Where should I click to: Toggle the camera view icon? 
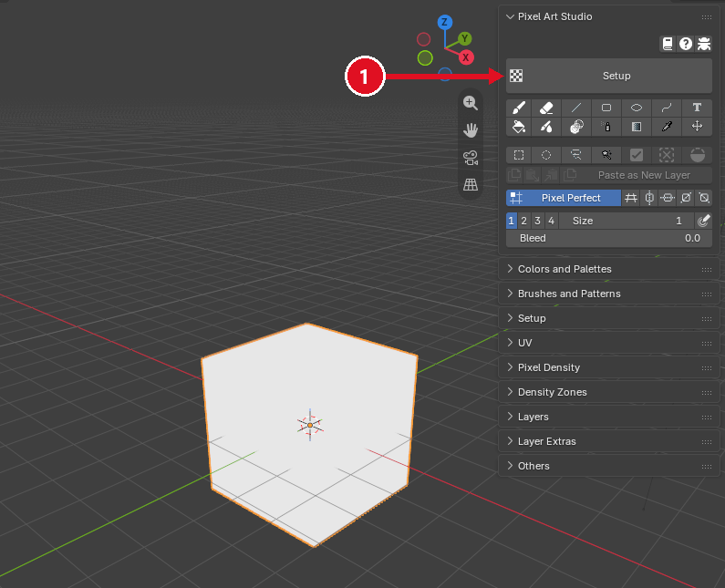coord(471,158)
